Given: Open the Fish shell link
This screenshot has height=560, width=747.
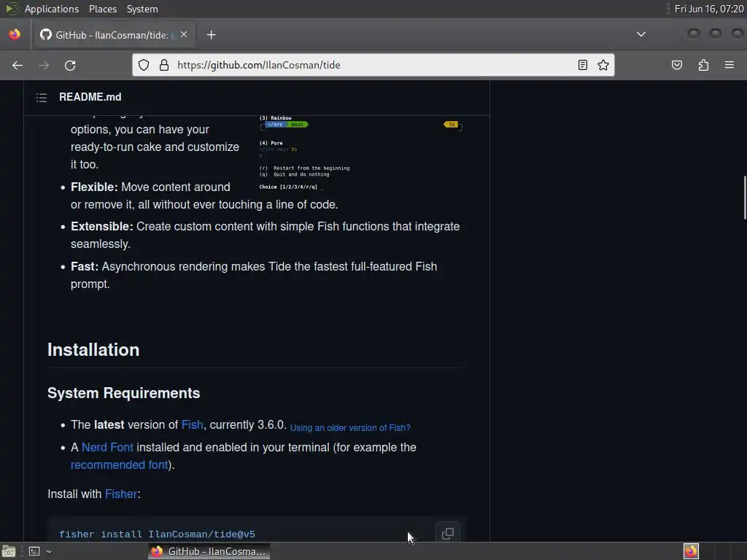Looking at the screenshot, I should [192, 425].
